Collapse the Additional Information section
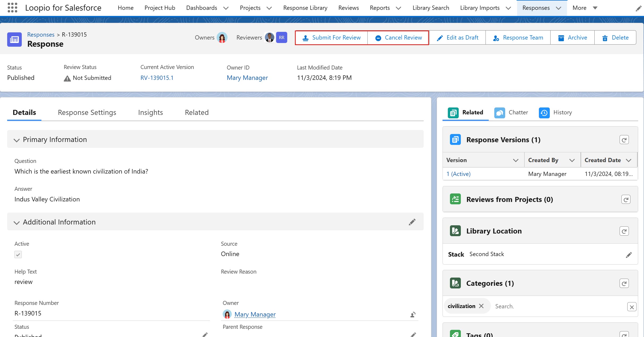Viewport: 644px width, 337px height. pos(17,223)
